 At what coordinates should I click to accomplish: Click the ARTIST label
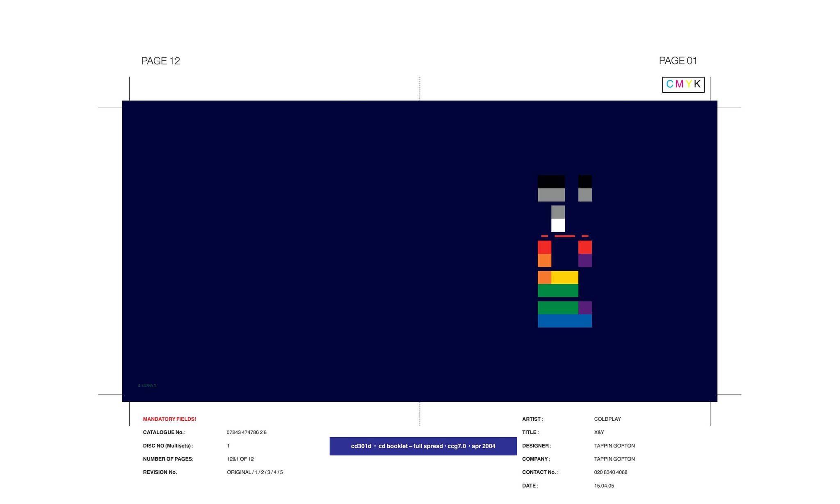point(532,419)
